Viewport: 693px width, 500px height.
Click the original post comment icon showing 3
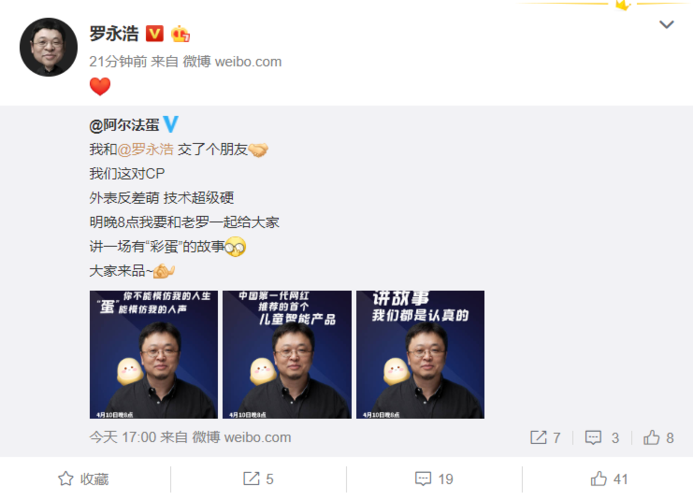[602, 438]
